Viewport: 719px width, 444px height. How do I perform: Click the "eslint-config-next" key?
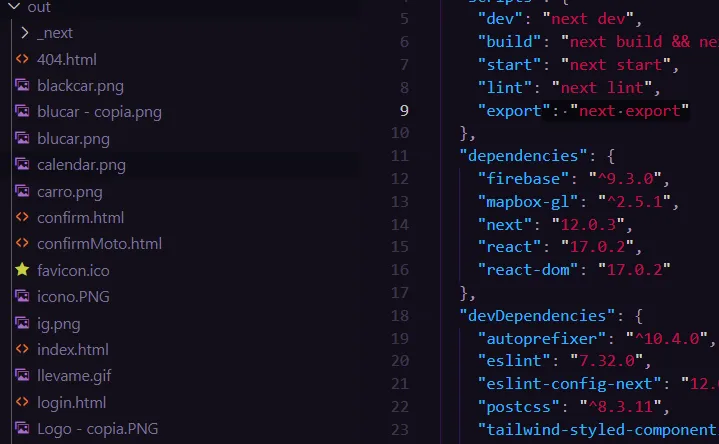tap(569, 383)
